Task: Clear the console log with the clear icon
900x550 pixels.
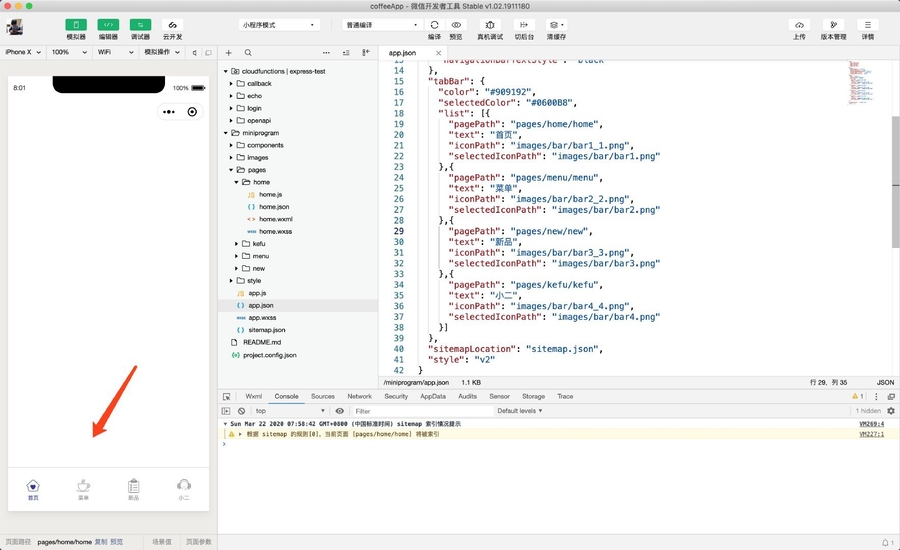Action: pos(241,411)
